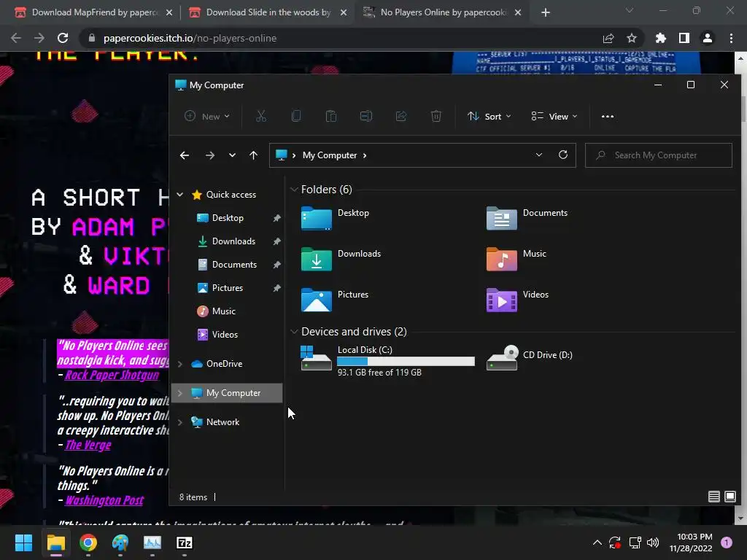Open Chrome extensions puzzle icon
The image size is (747, 560).
pyautogui.click(x=660, y=38)
